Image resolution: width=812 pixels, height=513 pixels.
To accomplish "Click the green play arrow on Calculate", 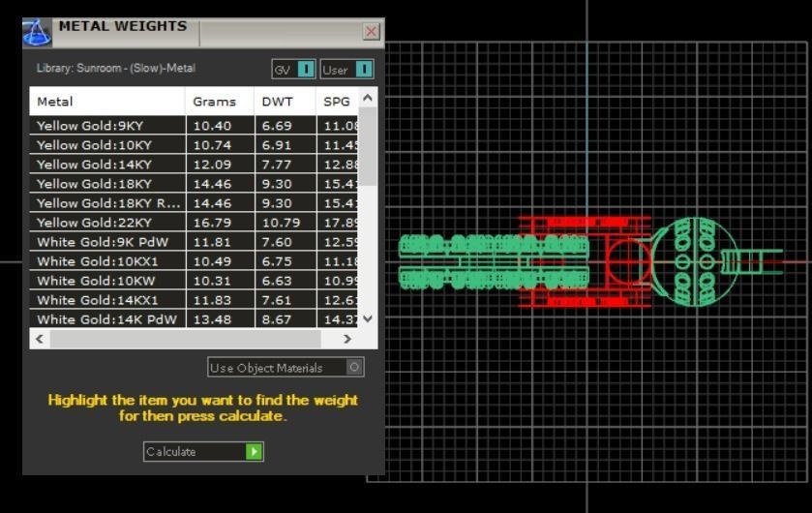I will 254,451.
